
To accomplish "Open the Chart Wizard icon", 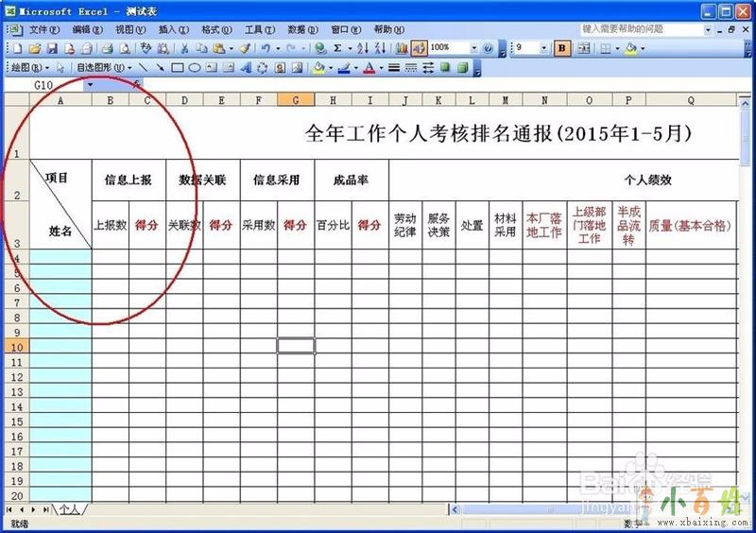I will pyautogui.click(x=402, y=48).
